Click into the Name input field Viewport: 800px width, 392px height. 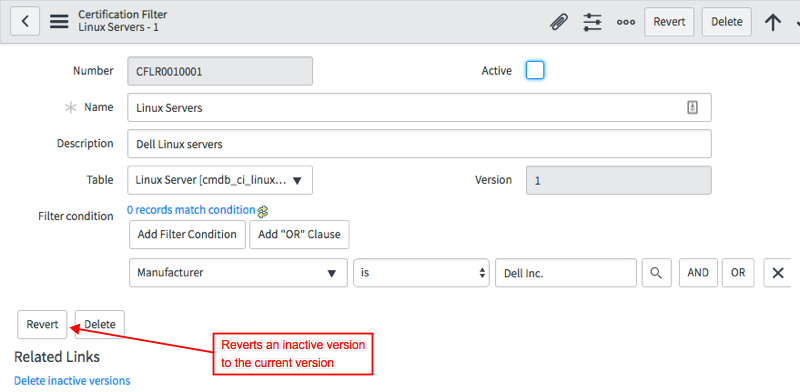coord(419,107)
